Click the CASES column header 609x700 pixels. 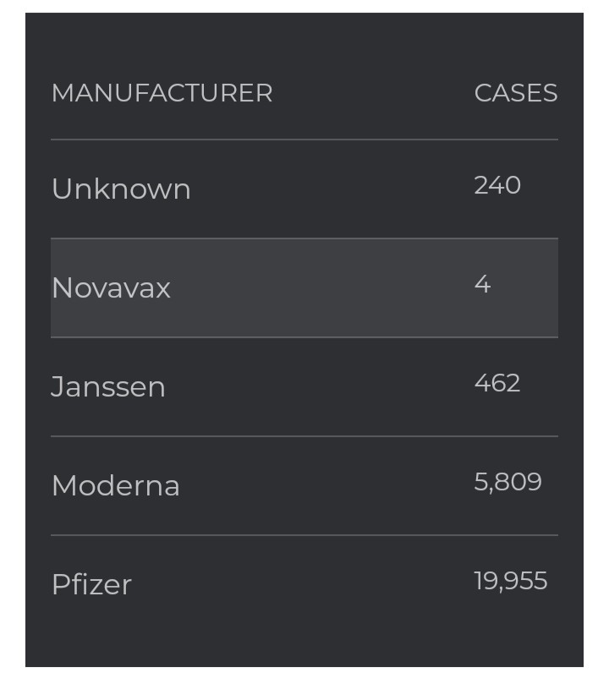click(x=516, y=93)
